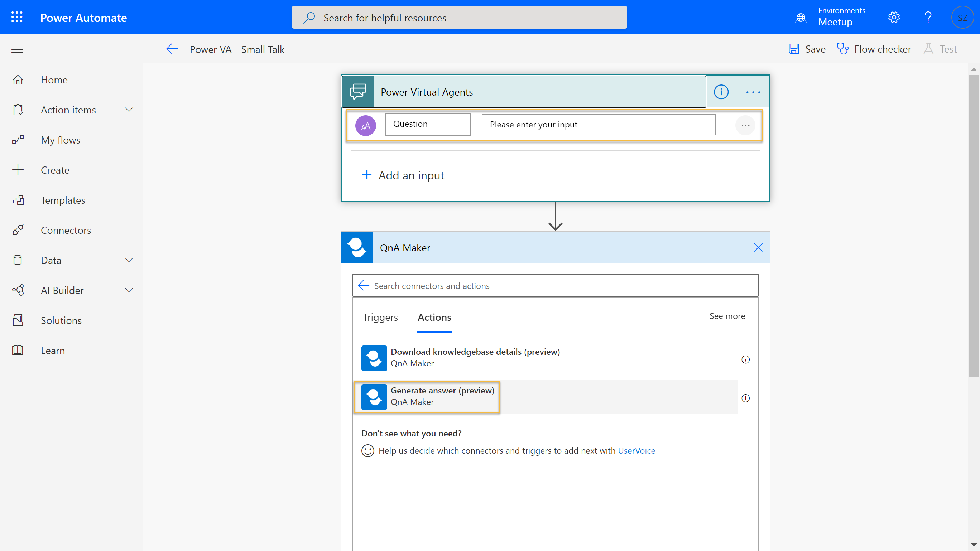Save the flow
Image resolution: width=980 pixels, height=551 pixels.
click(807, 49)
